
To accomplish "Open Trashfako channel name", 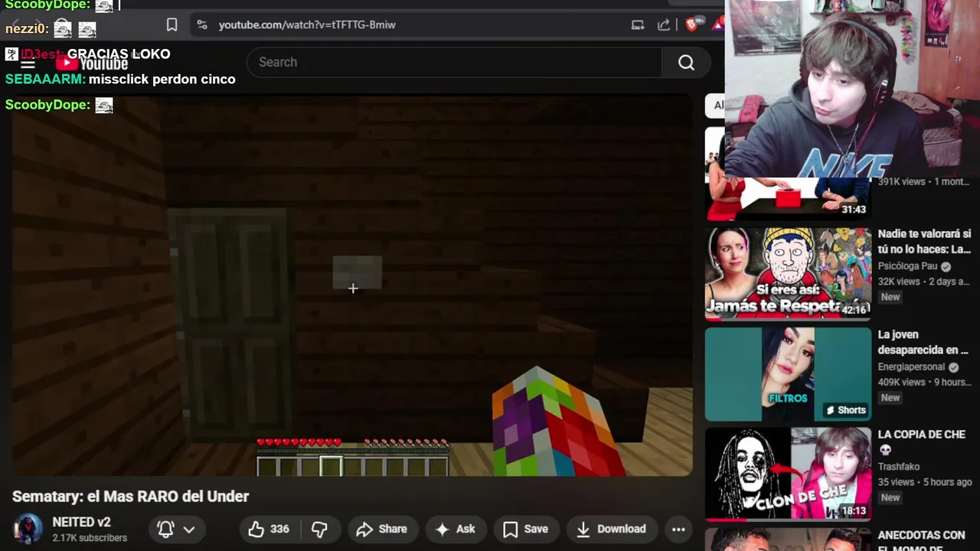I will (899, 466).
